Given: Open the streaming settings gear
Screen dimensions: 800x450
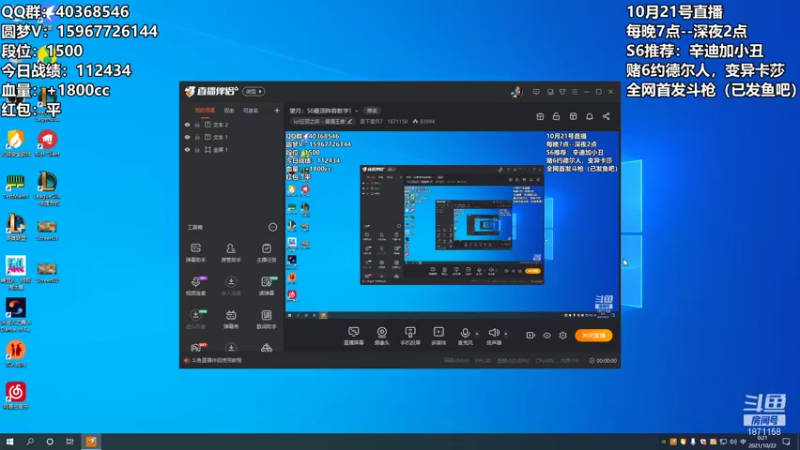Looking at the screenshot, I should (x=563, y=335).
